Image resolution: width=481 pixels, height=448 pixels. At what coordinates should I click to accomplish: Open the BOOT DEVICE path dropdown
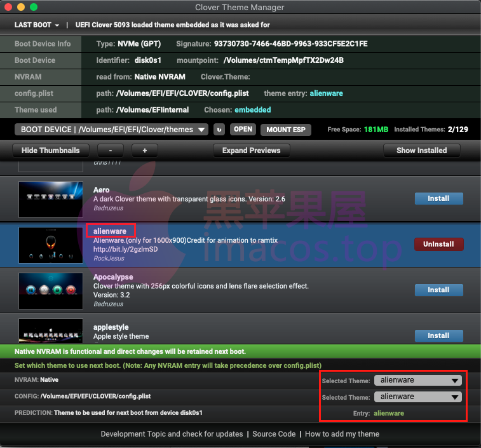pyautogui.click(x=112, y=130)
